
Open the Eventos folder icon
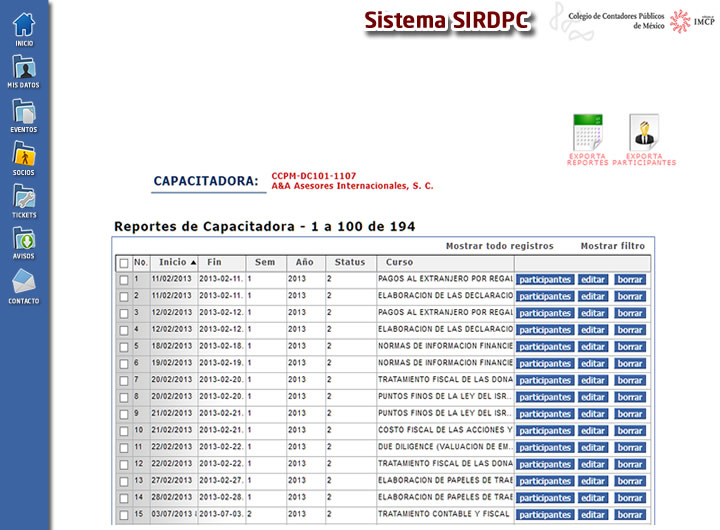[x=24, y=112]
